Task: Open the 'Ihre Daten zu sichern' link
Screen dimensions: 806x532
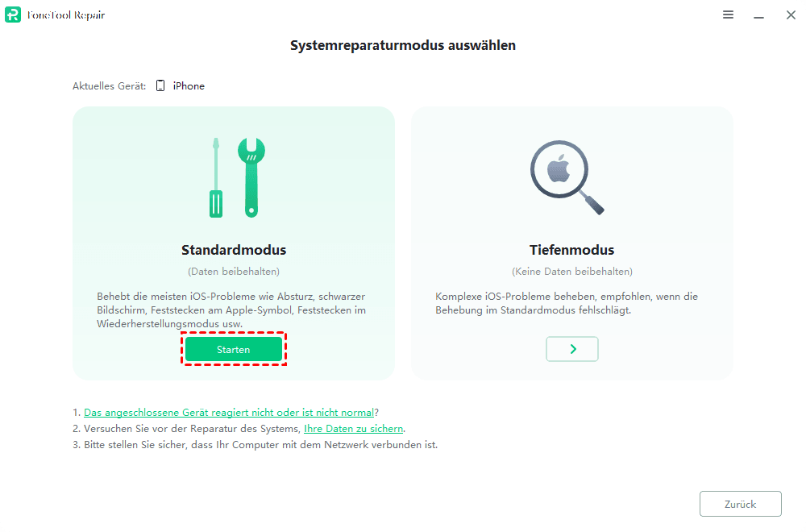Action: [x=353, y=429]
